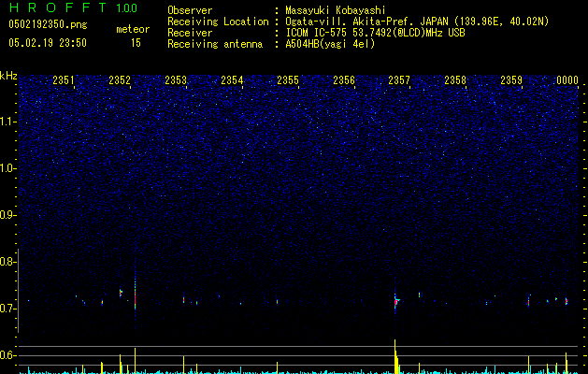588x374 pixels.
Task: Select the Ogata-vill. Akita-Pref. JAPAN location text
Action: (x=417, y=22)
